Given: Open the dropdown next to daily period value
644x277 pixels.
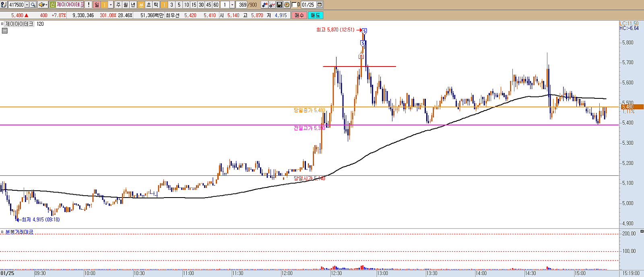Looking at the screenshot, I should 111,5.
